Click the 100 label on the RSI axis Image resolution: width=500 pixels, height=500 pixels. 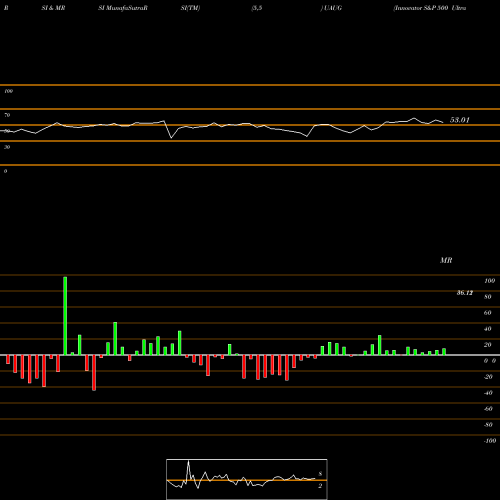pyautogui.click(x=8, y=91)
